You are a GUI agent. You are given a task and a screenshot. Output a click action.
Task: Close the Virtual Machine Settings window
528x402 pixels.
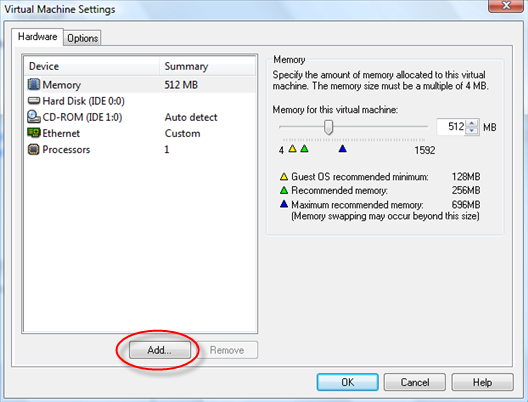pyautogui.click(x=506, y=5)
